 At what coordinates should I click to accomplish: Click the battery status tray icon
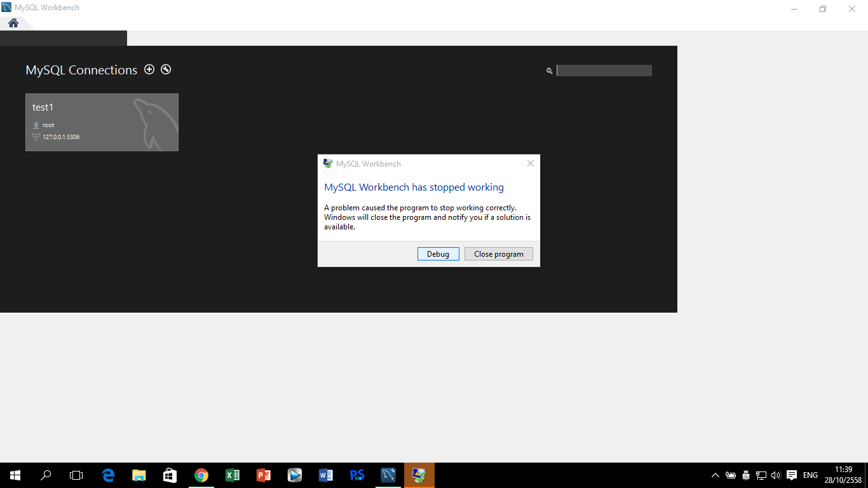click(x=731, y=475)
